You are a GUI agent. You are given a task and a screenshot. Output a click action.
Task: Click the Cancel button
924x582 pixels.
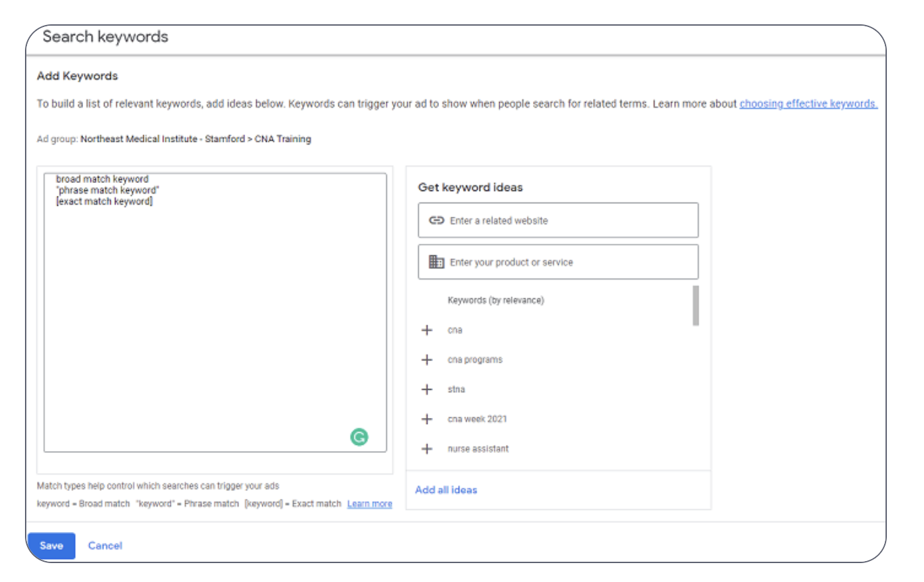point(105,546)
